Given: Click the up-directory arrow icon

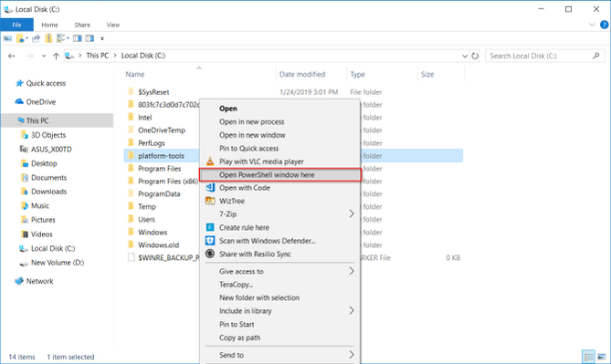Looking at the screenshot, I should pos(56,56).
